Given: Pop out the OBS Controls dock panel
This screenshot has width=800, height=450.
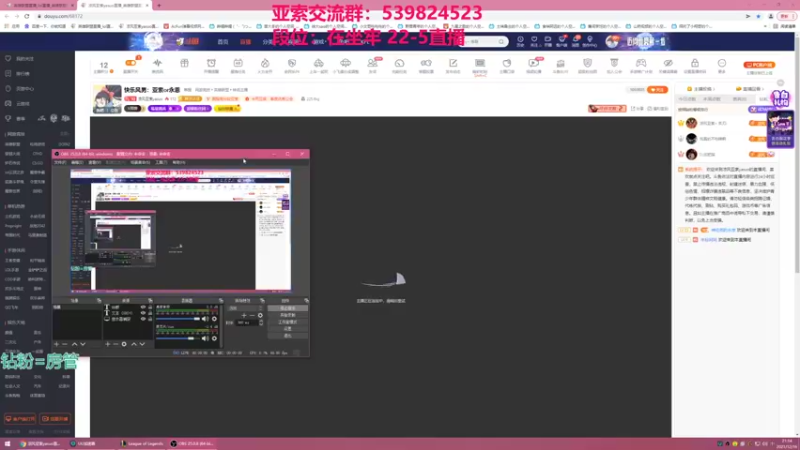Looking at the screenshot, I should coord(306,301).
